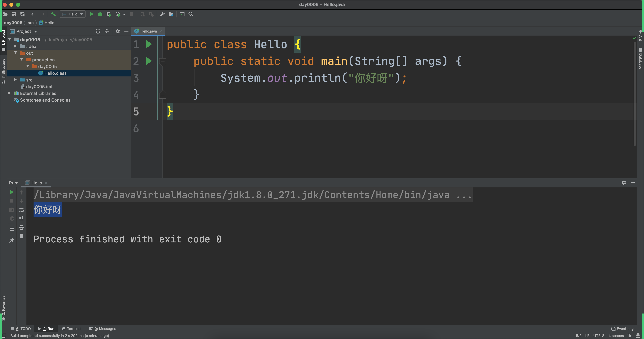
Task: Open the Terminal tool window tab
Action: (71, 328)
